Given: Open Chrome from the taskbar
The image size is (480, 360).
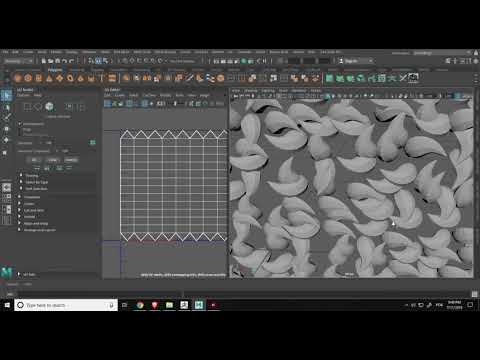Looking at the screenshot, I should (140, 305).
